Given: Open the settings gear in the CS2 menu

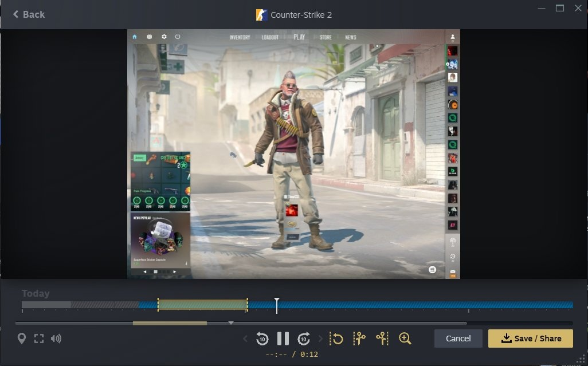Looking at the screenshot, I should point(164,37).
